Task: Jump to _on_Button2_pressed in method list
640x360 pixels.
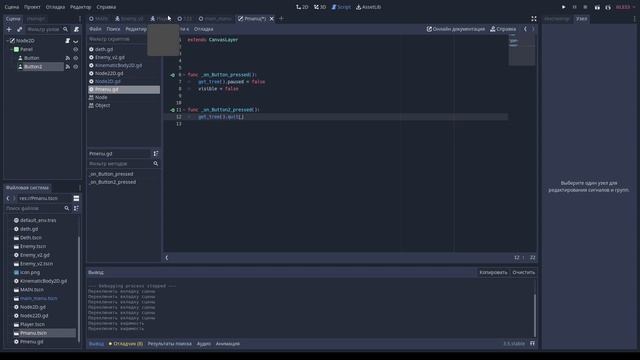Action: coord(124,182)
